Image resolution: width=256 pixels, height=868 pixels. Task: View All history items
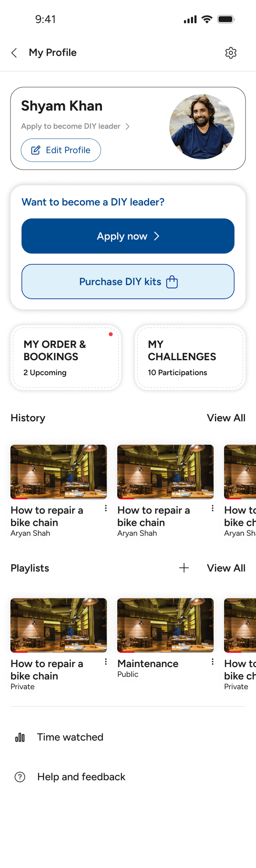tap(226, 418)
